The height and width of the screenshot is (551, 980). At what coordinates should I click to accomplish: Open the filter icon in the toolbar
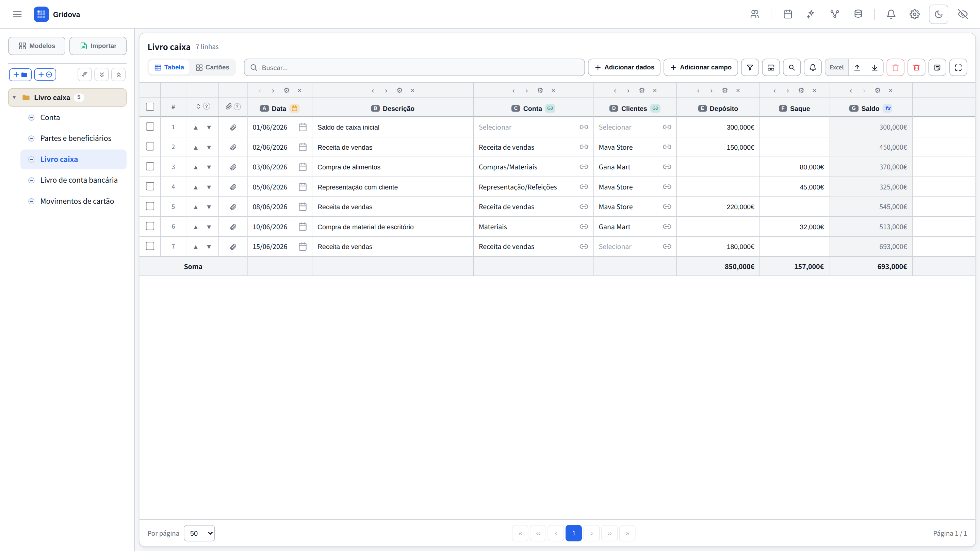[750, 67]
